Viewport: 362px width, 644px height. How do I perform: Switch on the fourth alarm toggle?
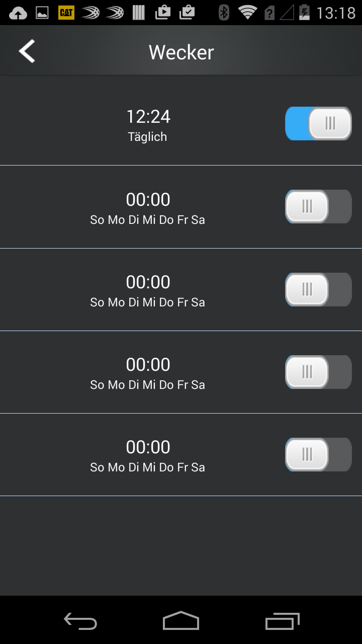318,372
